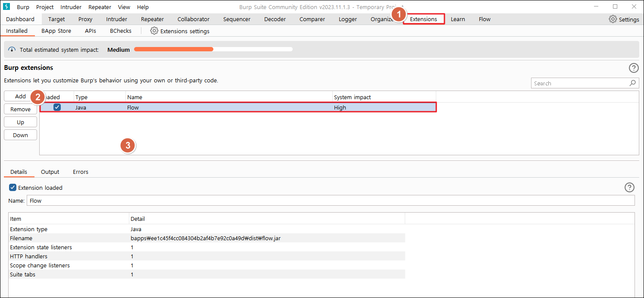Open the BApp Store sub-tab

click(56, 31)
